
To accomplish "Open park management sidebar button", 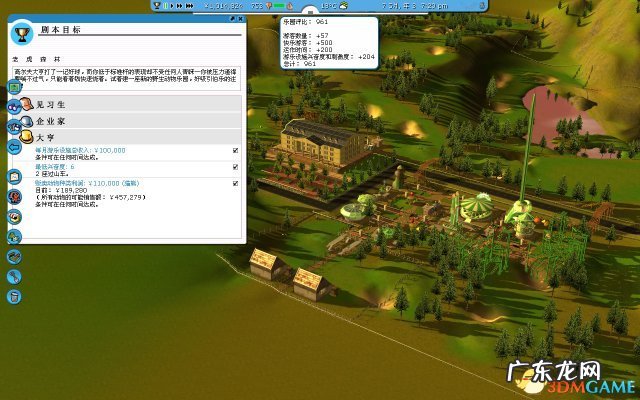I will pos(14,87).
